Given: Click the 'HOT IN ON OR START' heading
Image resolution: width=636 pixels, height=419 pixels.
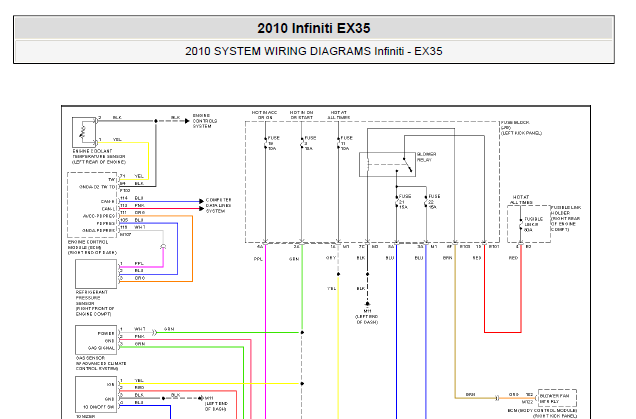Looking at the screenshot, I should point(301,115).
